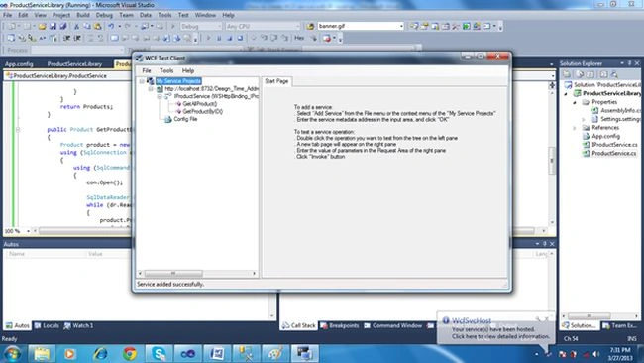Click the volume speaker tray icon
Viewport: 644px width, 363px height.
[596, 354]
